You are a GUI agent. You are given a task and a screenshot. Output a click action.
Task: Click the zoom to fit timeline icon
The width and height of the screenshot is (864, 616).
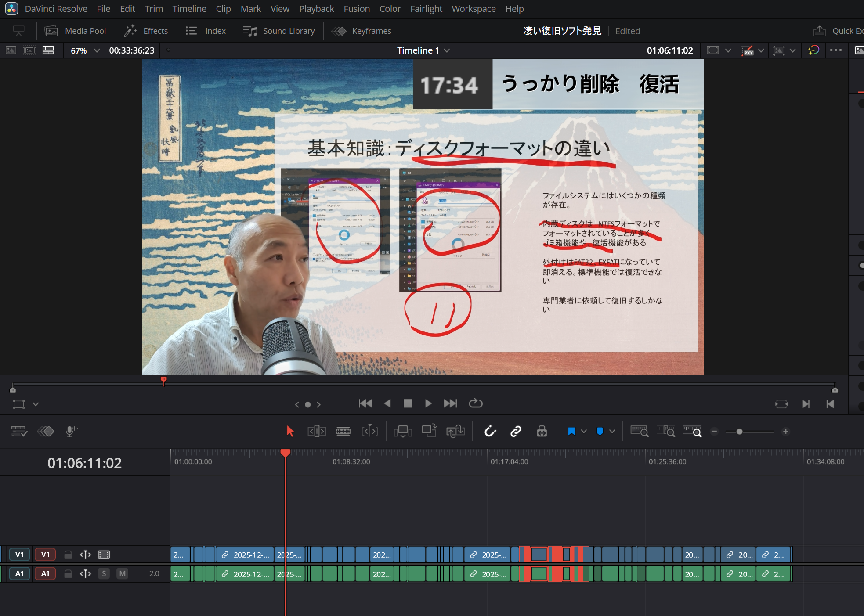tap(639, 432)
